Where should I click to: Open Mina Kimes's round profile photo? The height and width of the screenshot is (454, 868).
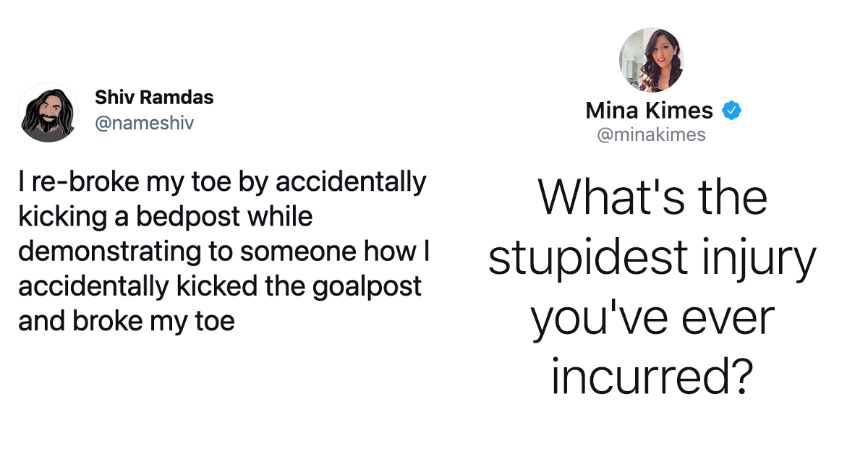[x=651, y=60]
